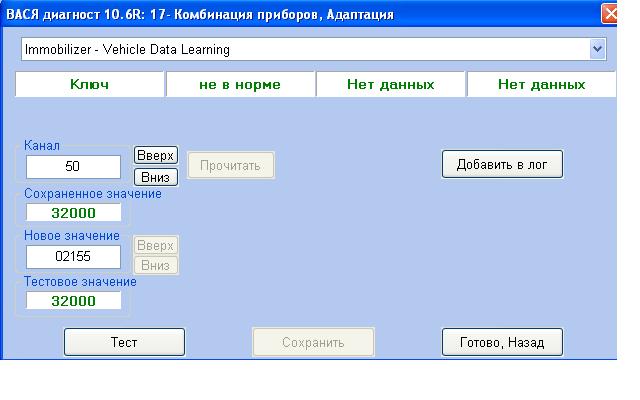Click the Добавить в лог button
This screenshot has height=400, width=640.
502,164
